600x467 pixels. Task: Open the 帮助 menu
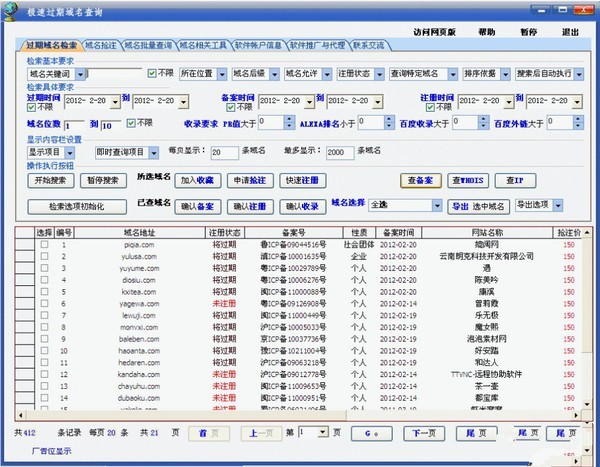click(x=487, y=32)
